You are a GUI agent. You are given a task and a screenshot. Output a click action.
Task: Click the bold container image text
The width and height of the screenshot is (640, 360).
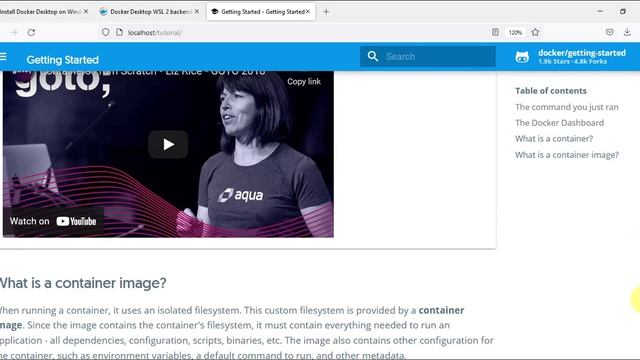pyautogui.click(x=441, y=310)
